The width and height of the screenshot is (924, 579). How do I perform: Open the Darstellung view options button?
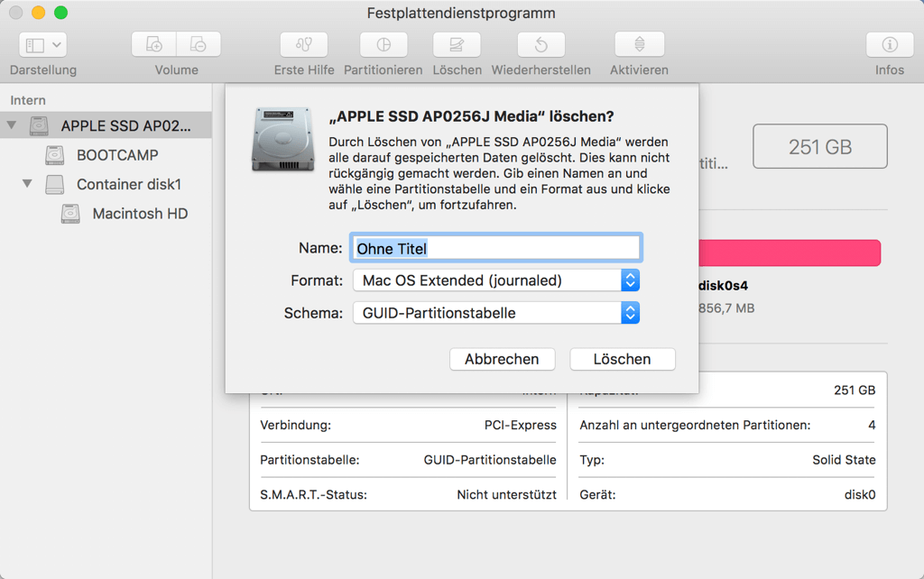tap(43, 45)
